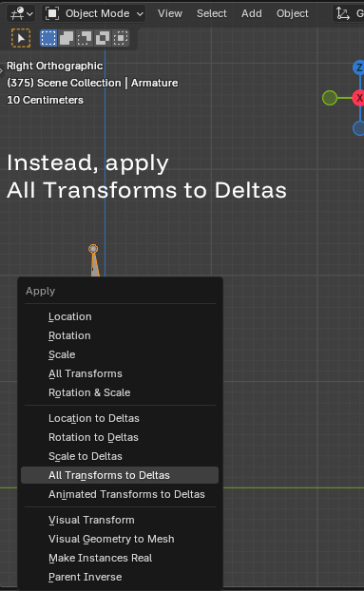
Task: Choose Extend existing selection mode
Action: (x=67, y=38)
